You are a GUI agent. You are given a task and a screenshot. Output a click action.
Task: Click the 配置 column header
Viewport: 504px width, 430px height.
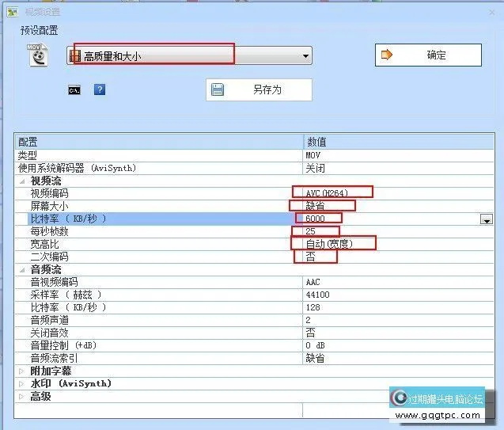pos(159,142)
